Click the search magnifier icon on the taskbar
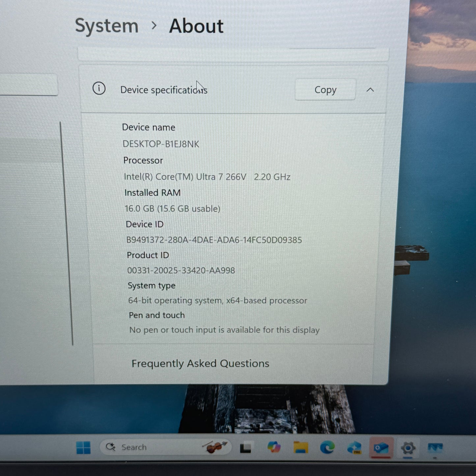This screenshot has width=476, height=476. pyautogui.click(x=110, y=446)
